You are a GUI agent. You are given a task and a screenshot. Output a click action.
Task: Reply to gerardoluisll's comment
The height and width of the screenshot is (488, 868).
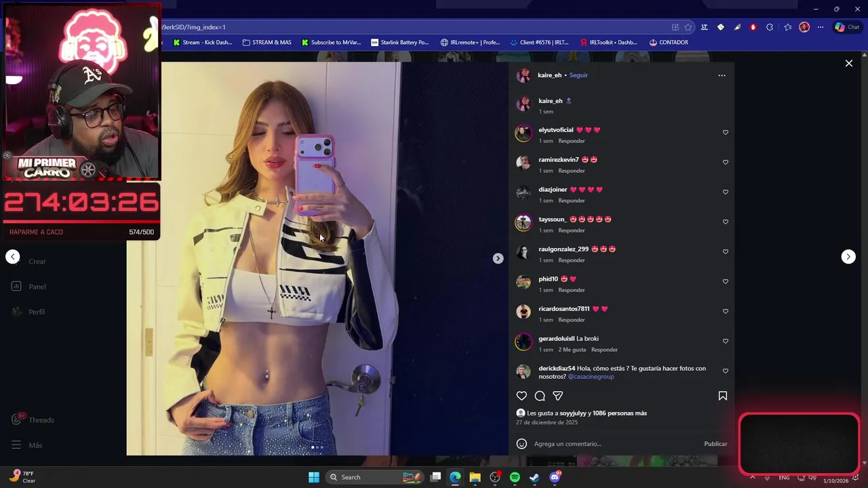[x=604, y=350]
